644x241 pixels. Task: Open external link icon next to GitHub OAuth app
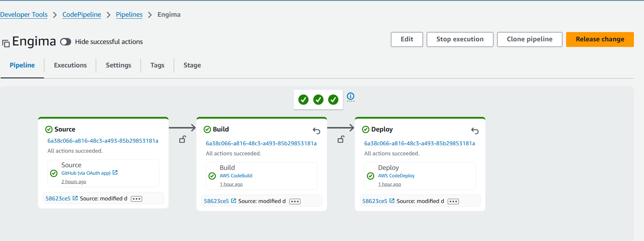[x=115, y=172]
